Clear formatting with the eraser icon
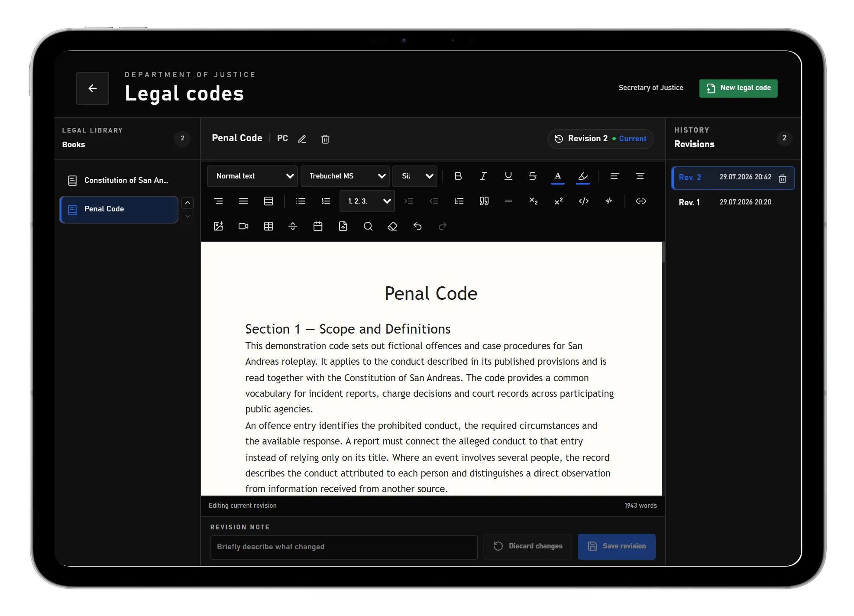The height and width of the screenshot is (616, 854). tap(392, 226)
